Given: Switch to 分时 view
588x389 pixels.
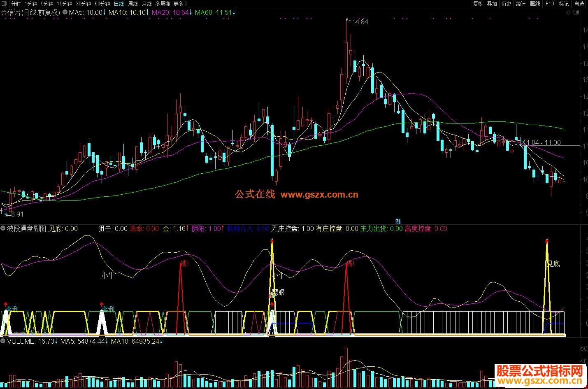Looking at the screenshot, I should click(16, 4).
